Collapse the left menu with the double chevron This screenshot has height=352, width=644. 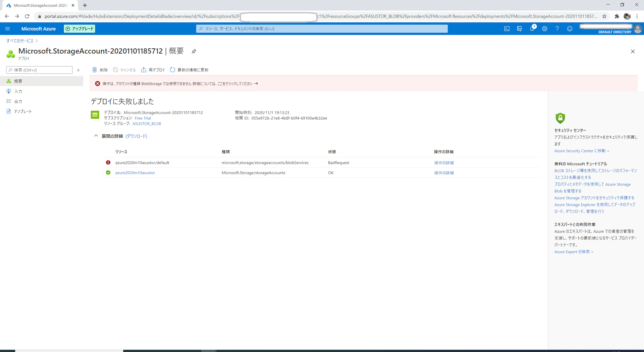78,70
